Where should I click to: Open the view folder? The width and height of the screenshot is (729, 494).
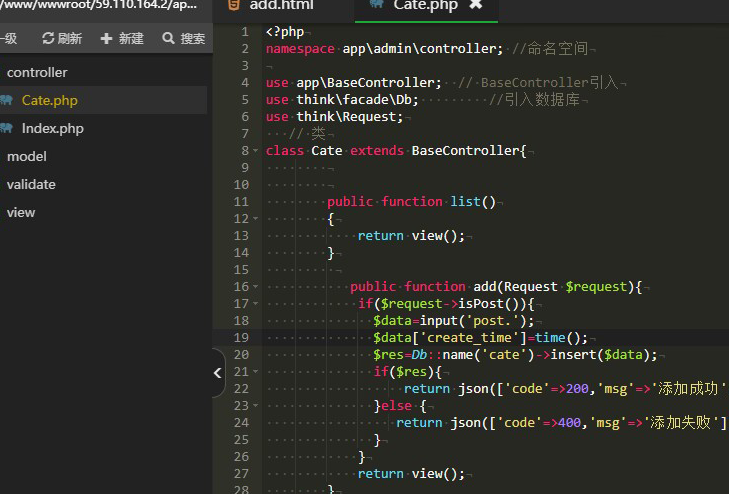point(21,212)
